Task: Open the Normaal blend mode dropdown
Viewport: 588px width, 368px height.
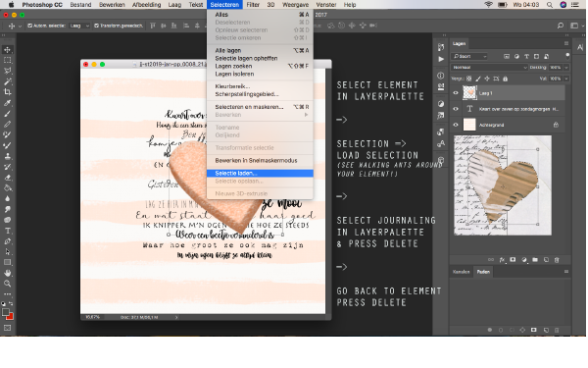Action: 489,67
